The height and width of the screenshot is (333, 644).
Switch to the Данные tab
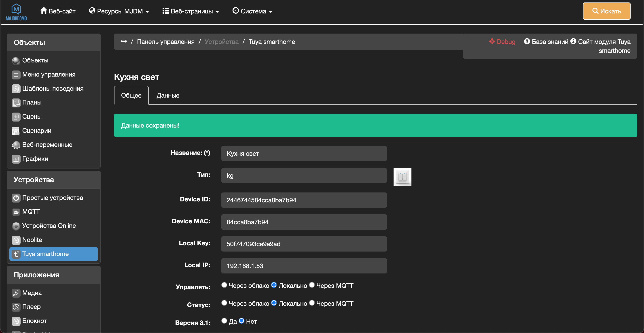168,96
